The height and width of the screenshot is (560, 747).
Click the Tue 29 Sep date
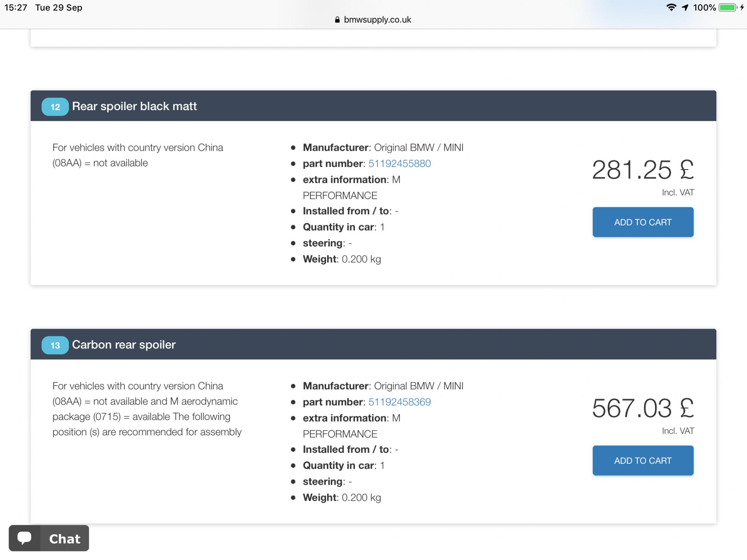pyautogui.click(x=59, y=7)
